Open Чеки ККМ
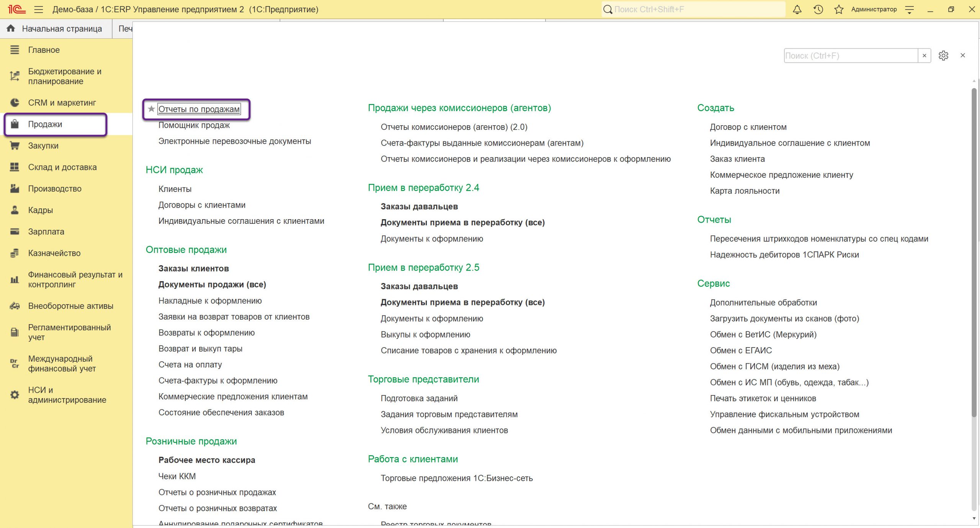 (177, 476)
